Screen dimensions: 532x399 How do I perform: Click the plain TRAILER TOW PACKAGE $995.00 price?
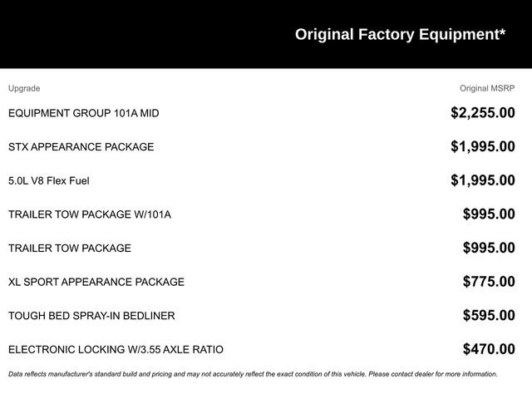click(x=489, y=248)
